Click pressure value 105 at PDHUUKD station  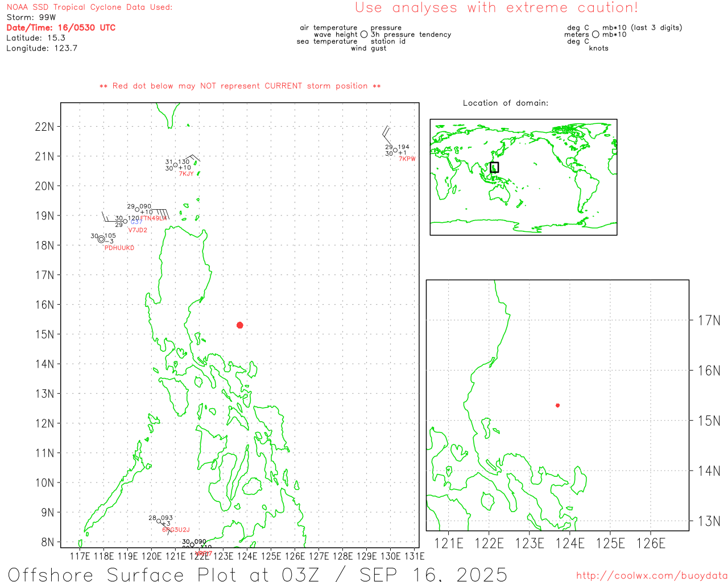(x=110, y=236)
